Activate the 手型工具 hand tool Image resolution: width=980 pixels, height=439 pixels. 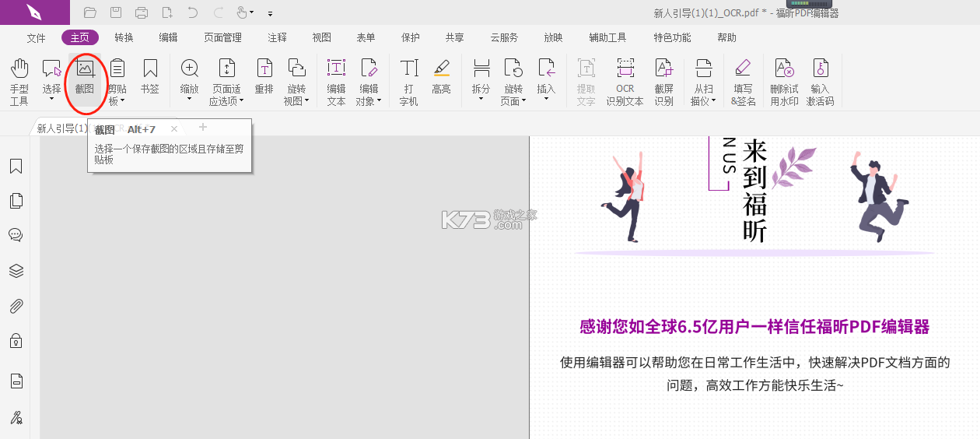tap(19, 81)
